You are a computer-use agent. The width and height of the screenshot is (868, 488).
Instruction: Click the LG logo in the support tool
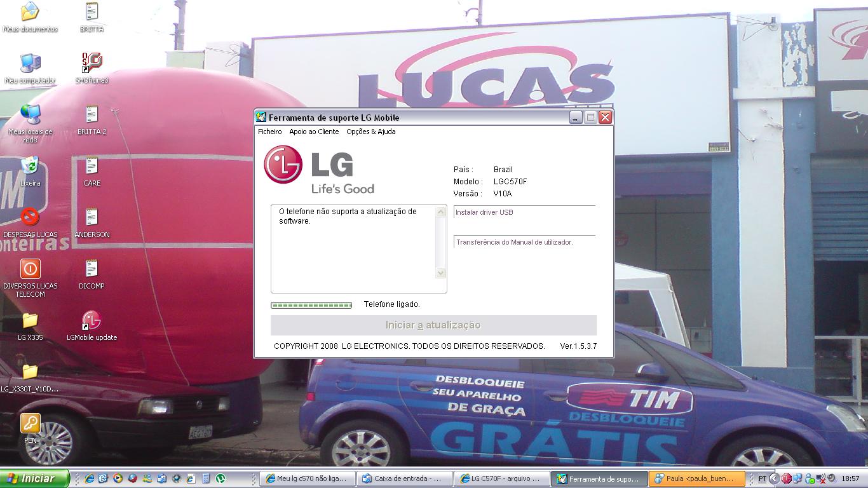coord(319,169)
